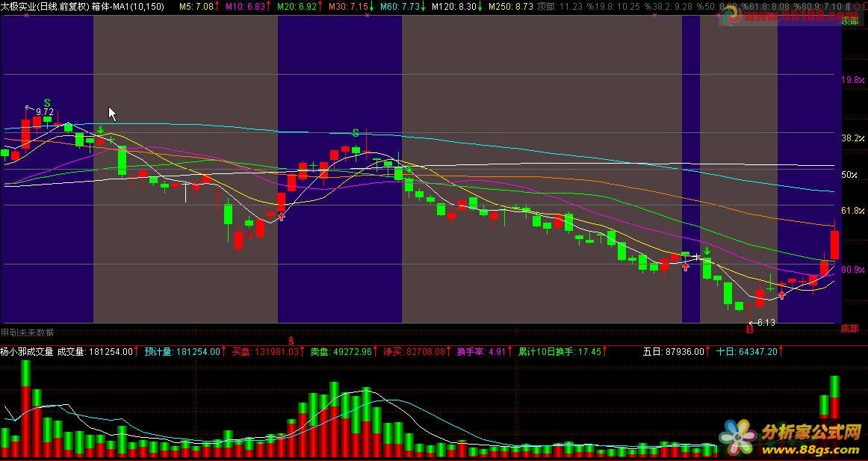Click the green S sell marker near 9.72
The width and height of the screenshot is (868, 461).
[47, 103]
